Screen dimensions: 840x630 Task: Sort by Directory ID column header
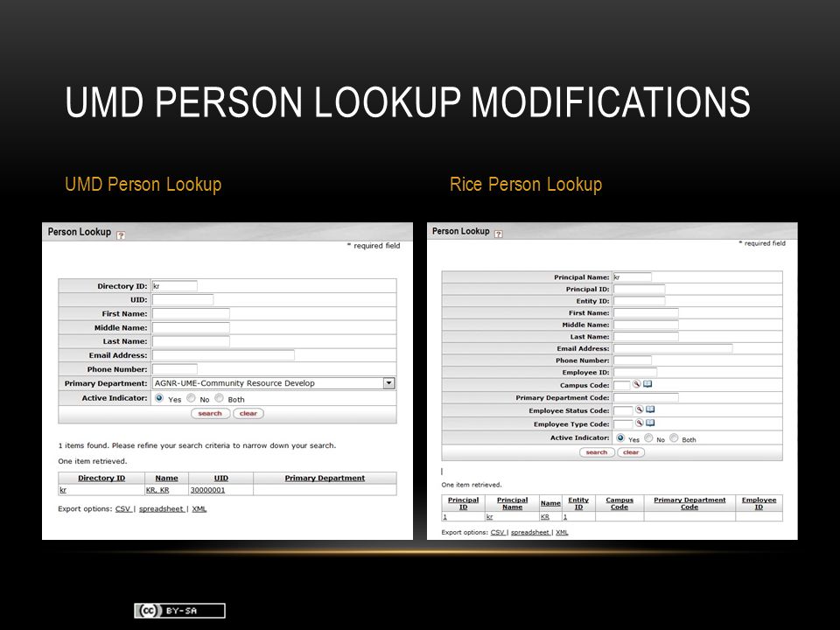coord(101,478)
